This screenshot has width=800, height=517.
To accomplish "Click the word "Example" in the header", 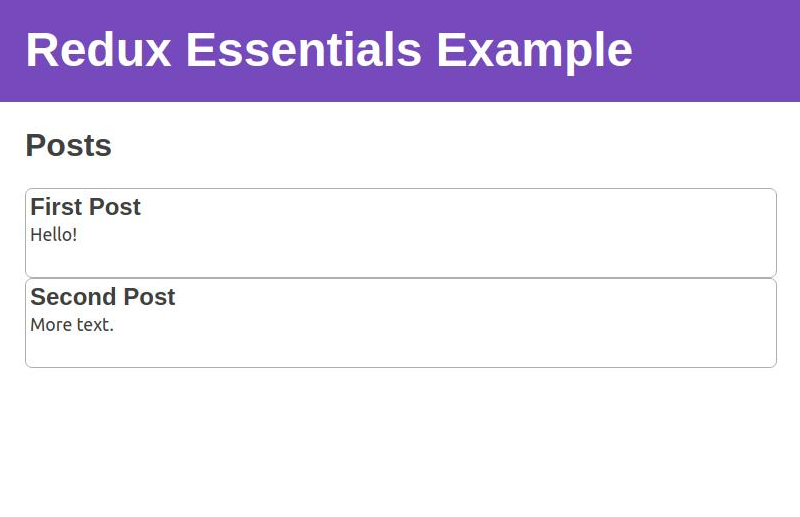I will (x=534, y=50).
